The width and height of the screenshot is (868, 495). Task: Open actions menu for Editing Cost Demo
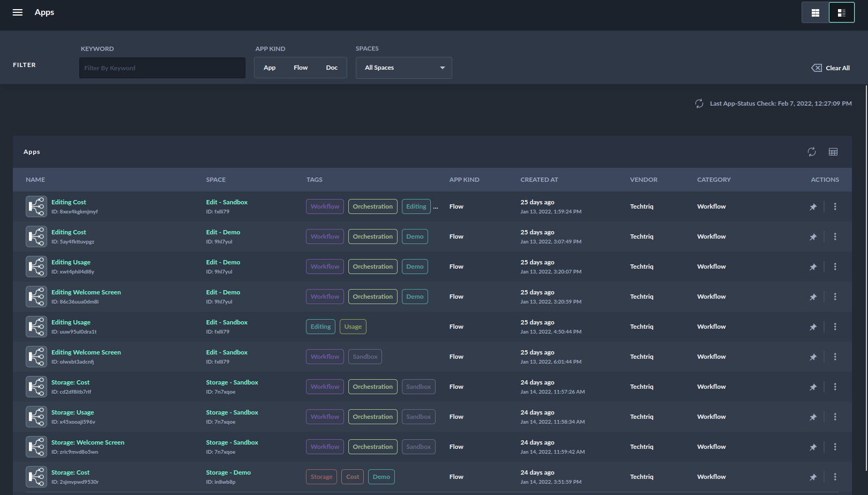tap(835, 237)
